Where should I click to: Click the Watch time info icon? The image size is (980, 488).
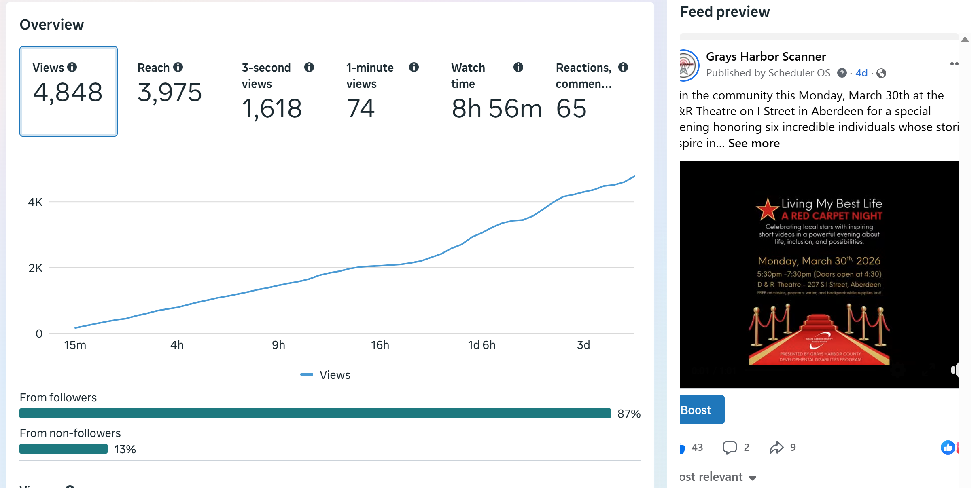pyautogui.click(x=518, y=67)
